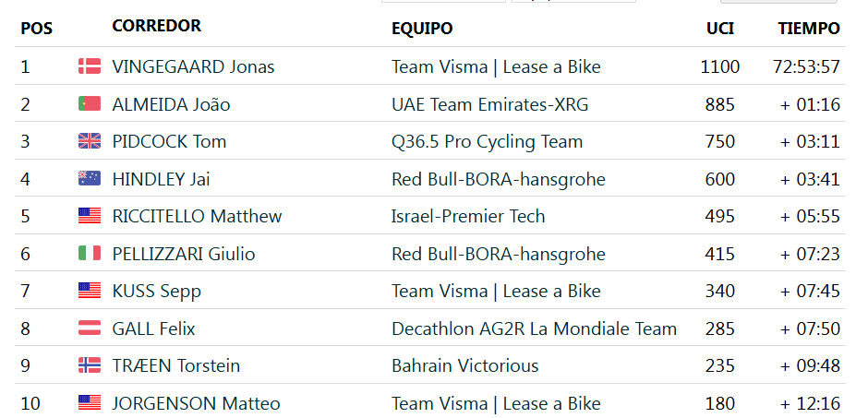The width and height of the screenshot is (868, 418).
Task: Click the Danish flag beside Vingegaard
Action: click(90, 66)
